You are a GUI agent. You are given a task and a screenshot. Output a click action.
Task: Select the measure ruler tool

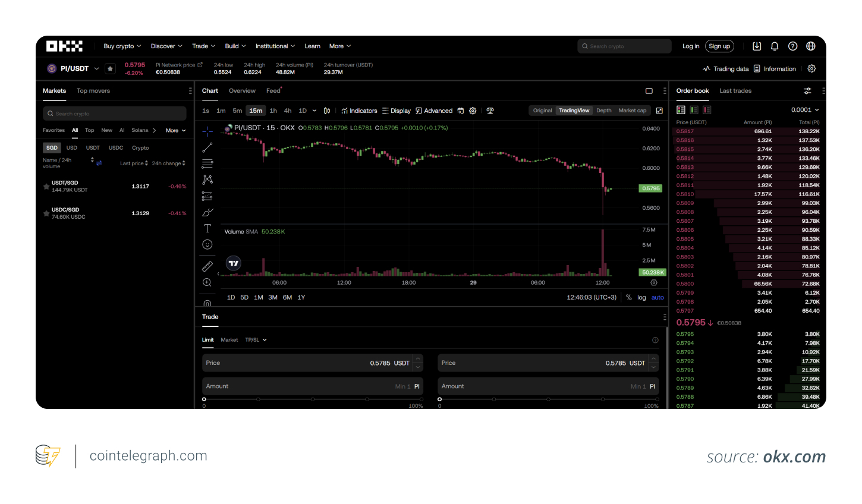(x=207, y=266)
